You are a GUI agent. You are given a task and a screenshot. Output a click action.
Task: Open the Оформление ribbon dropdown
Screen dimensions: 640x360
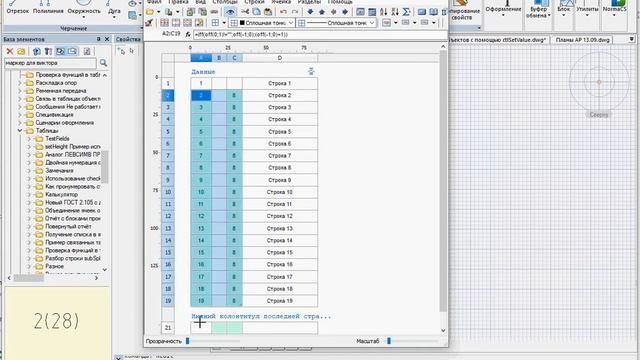[503, 15]
